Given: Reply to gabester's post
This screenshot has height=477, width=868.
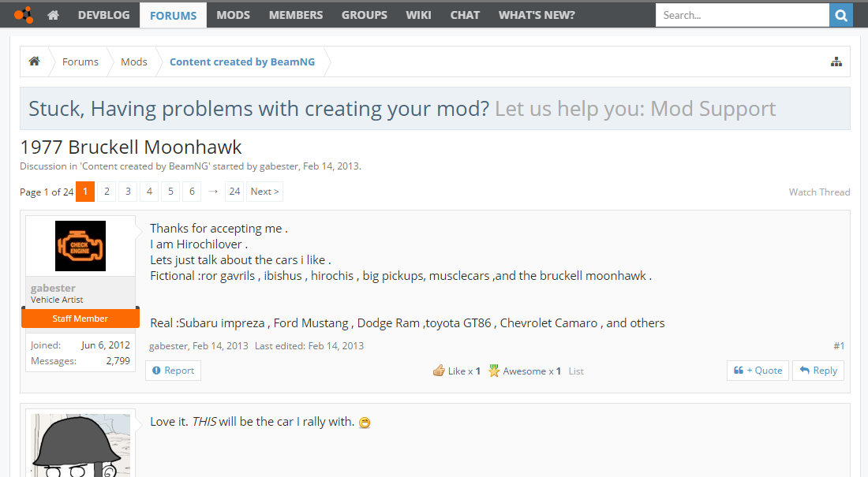Looking at the screenshot, I should pyautogui.click(x=818, y=371).
